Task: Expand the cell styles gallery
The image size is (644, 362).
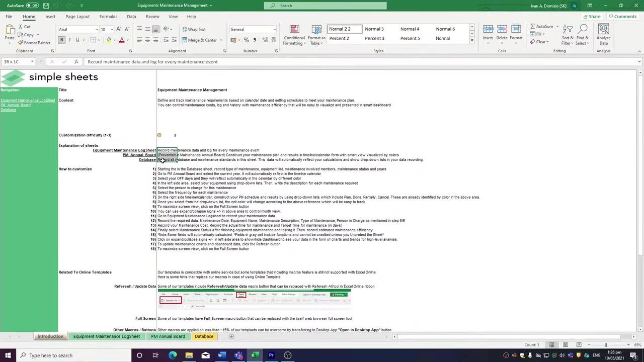Action: click(472, 41)
